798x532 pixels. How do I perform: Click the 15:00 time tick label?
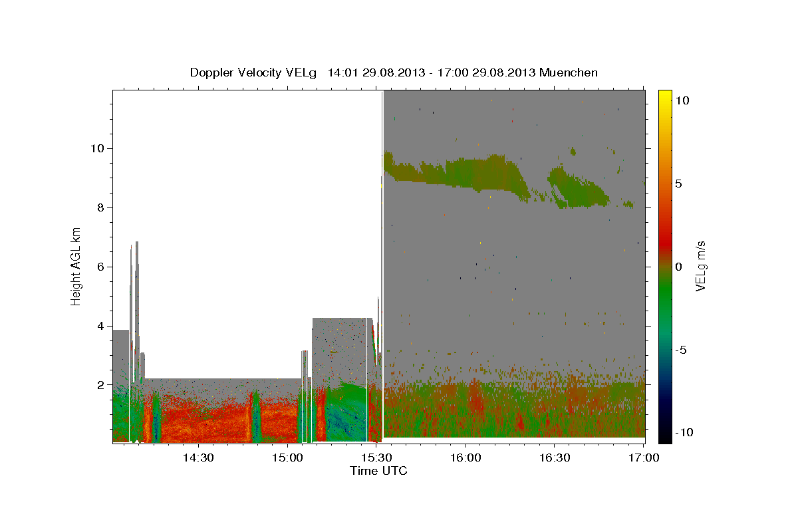(287, 458)
